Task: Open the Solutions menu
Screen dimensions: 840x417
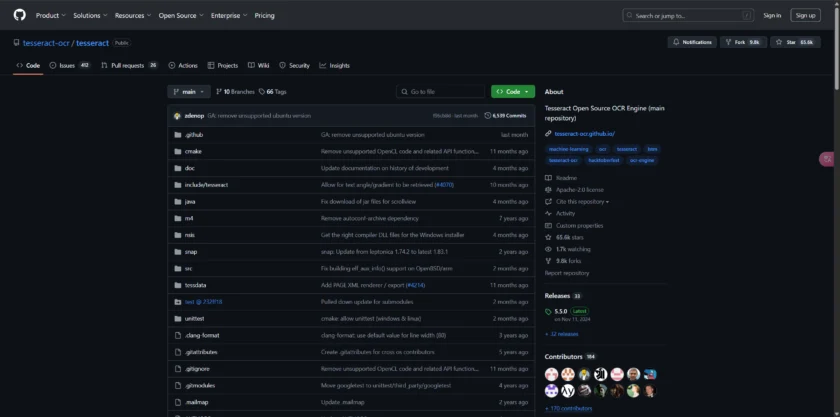Action: 90,16
